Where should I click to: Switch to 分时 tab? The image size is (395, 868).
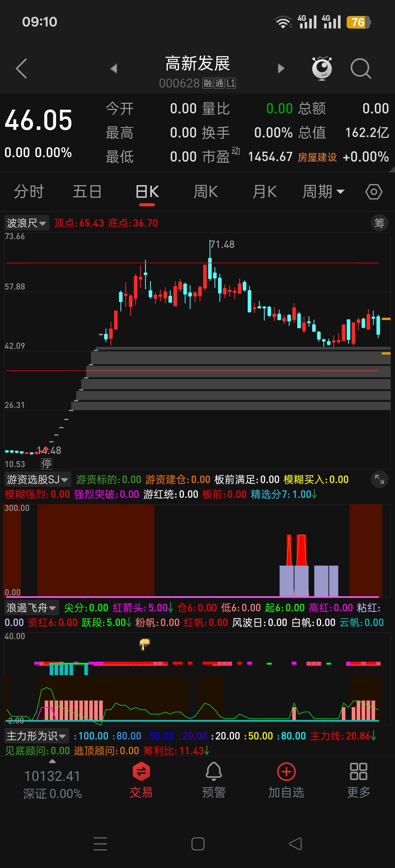point(29,192)
